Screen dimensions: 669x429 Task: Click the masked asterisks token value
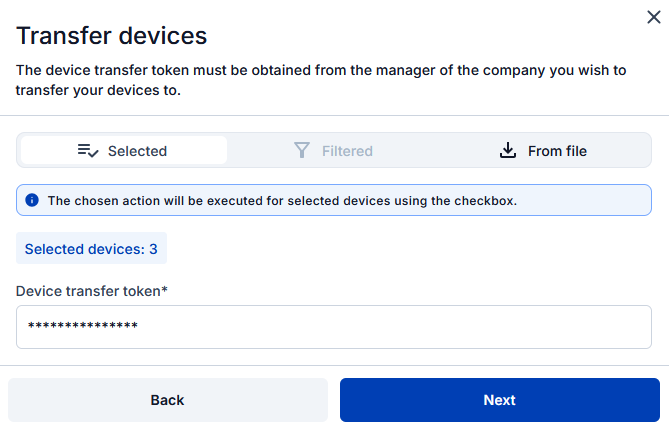click(x=82, y=327)
